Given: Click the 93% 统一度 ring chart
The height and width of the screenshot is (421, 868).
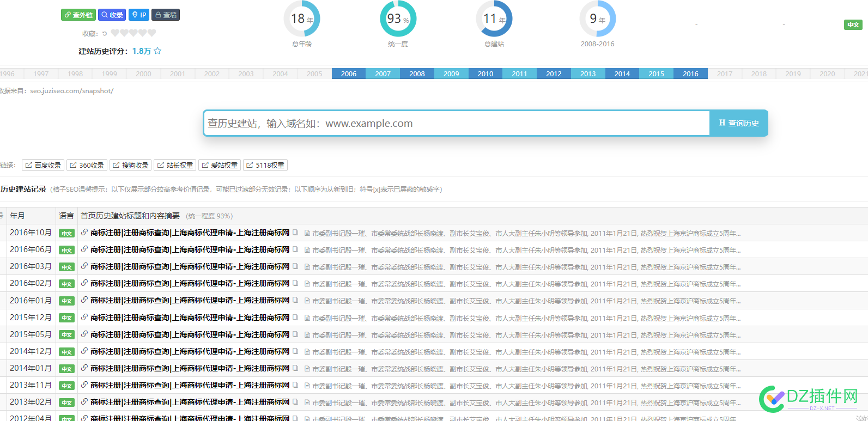Looking at the screenshot, I should [398, 19].
